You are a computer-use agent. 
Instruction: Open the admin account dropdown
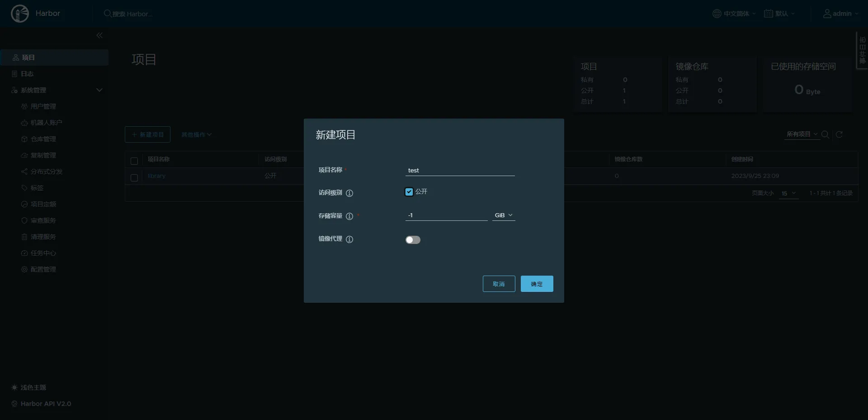[x=840, y=14]
